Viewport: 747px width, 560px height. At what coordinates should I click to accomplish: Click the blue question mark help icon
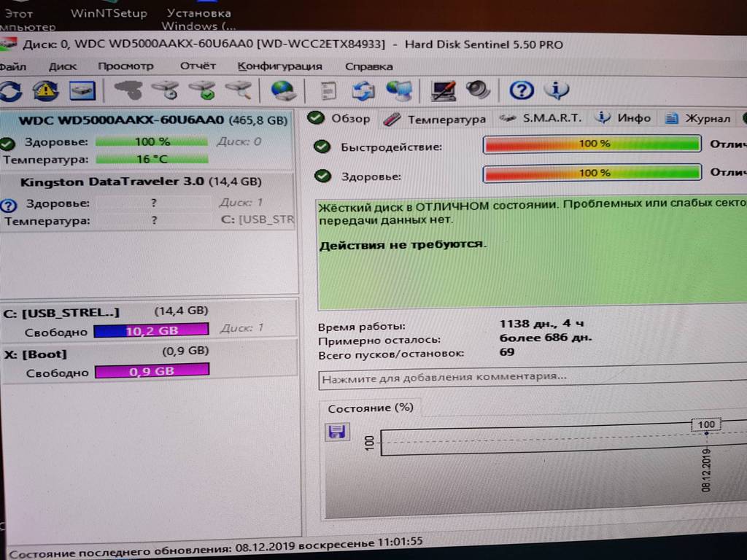click(521, 90)
